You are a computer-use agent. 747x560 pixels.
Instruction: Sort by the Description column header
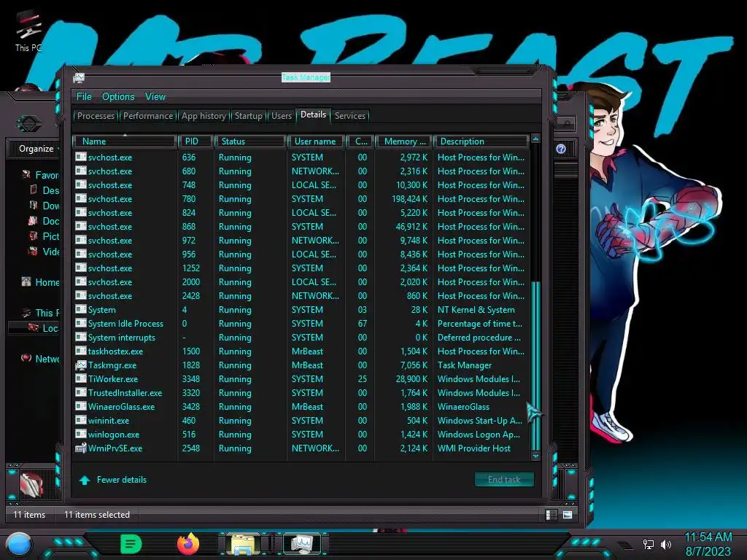coord(481,141)
